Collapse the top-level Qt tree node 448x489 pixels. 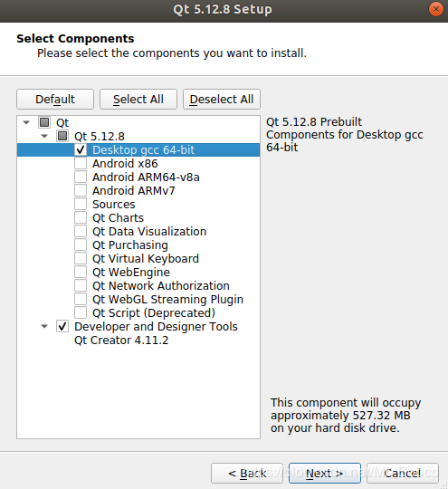[x=26, y=122]
